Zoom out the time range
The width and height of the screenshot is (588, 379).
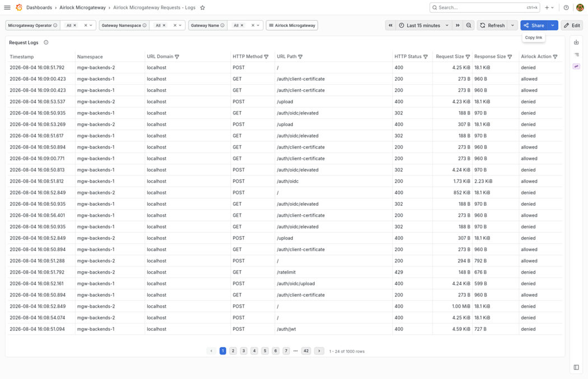point(469,26)
